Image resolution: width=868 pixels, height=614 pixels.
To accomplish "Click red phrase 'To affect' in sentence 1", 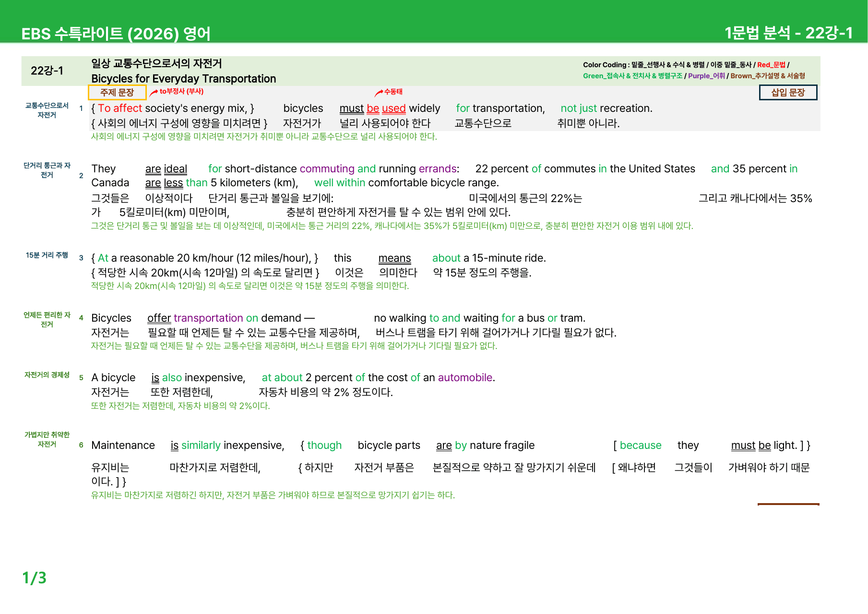I will [x=120, y=108].
